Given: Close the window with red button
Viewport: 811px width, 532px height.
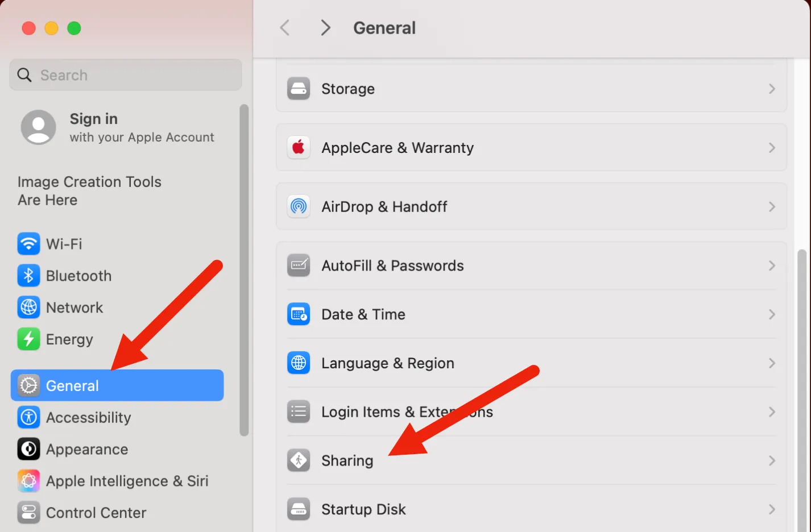Looking at the screenshot, I should [28, 28].
